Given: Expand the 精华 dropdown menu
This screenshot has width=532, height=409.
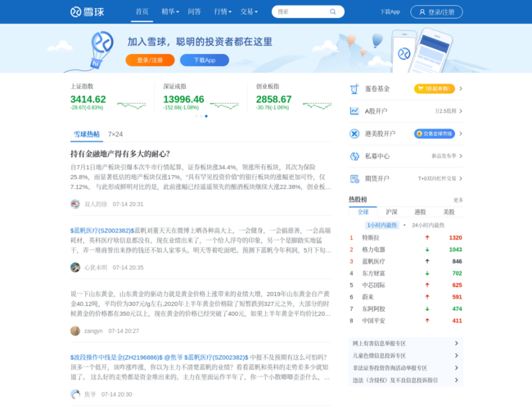Looking at the screenshot, I should [x=170, y=11].
